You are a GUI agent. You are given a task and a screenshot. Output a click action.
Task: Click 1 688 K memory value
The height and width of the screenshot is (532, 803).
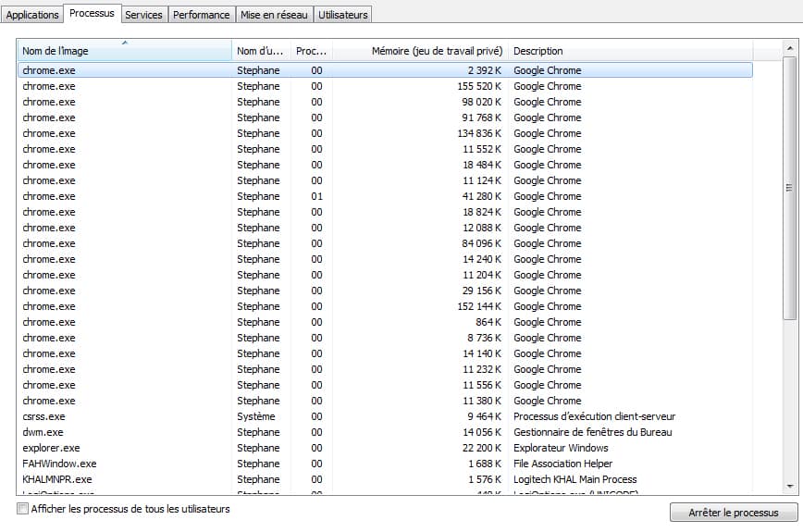coord(485,464)
